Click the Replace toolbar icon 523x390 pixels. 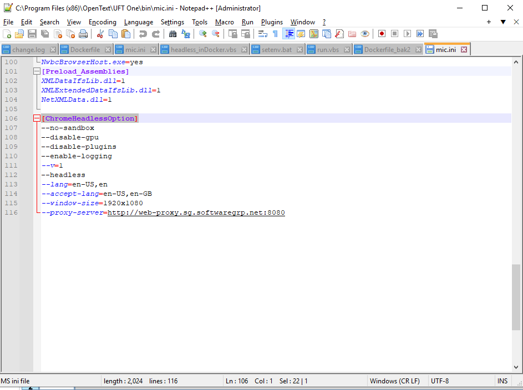click(x=185, y=34)
